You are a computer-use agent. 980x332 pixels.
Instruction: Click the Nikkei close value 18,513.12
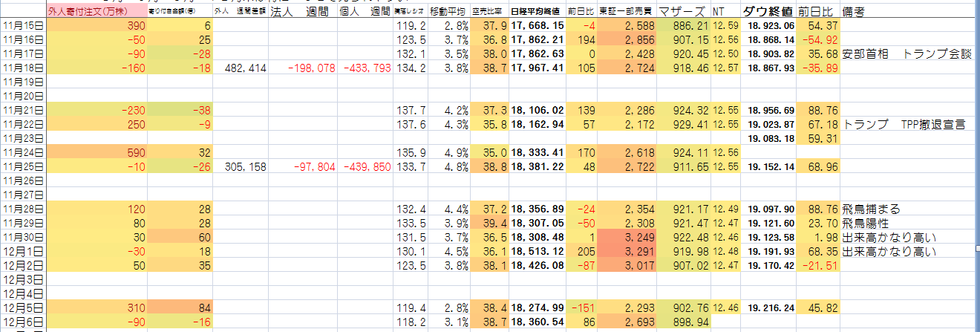[x=538, y=252]
